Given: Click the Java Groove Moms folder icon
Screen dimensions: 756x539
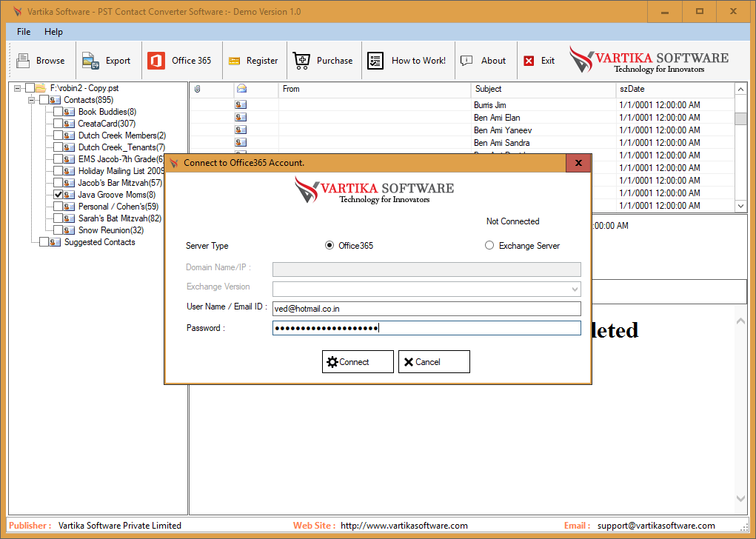Looking at the screenshot, I should coord(69,195).
